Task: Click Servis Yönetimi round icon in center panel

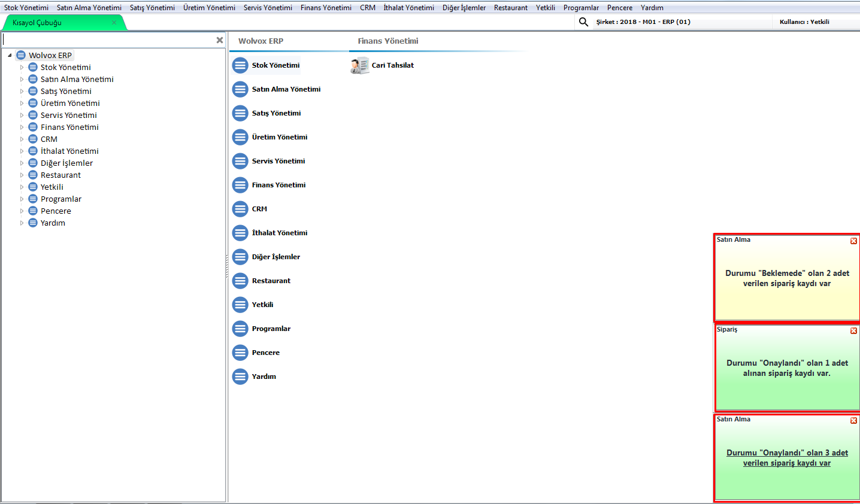Action: point(240,161)
